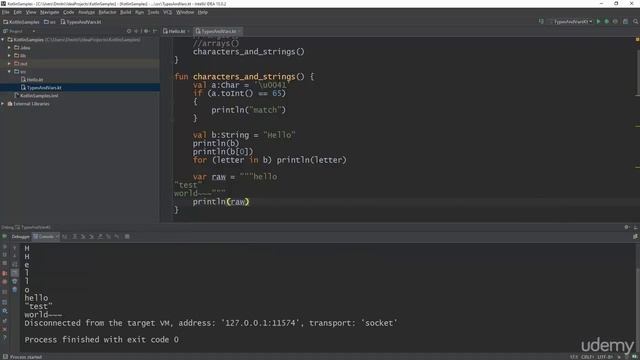Select TypesAndVars.kt in project tree
This screenshot has width=640, height=360.
click(x=41, y=87)
